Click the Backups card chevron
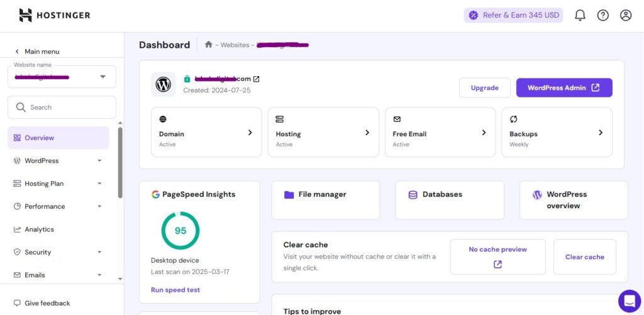The width and height of the screenshot is (644, 315). click(601, 132)
